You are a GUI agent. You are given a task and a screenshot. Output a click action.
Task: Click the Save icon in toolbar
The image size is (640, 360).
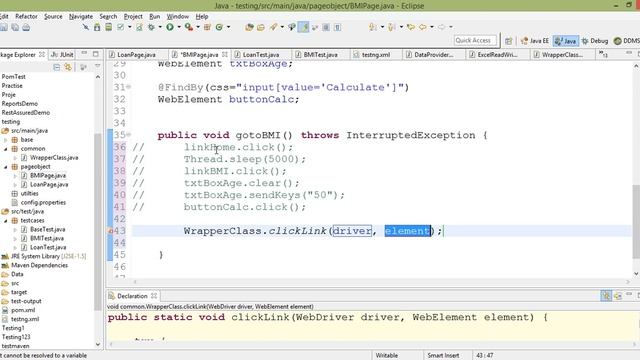pyautogui.click(x=4, y=27)
